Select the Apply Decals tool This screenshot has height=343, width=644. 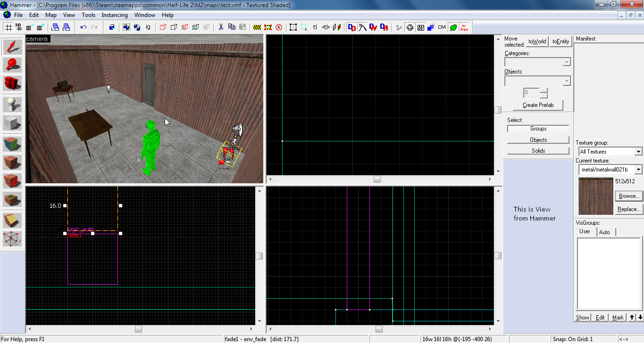tap(12, 181)
